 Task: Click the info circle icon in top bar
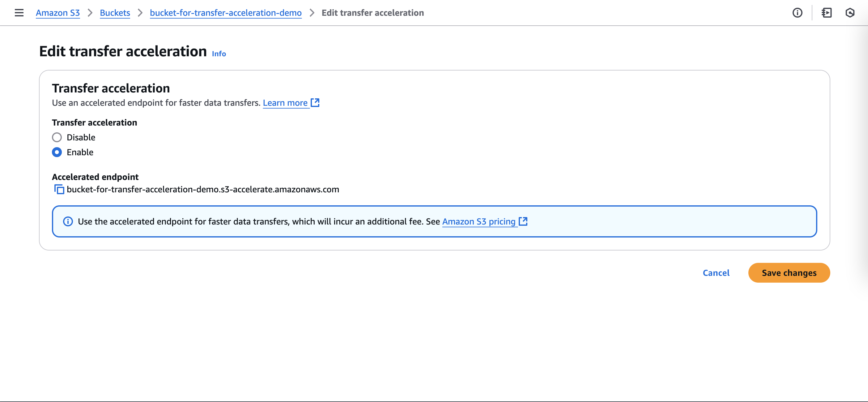(x=797, y=13)
